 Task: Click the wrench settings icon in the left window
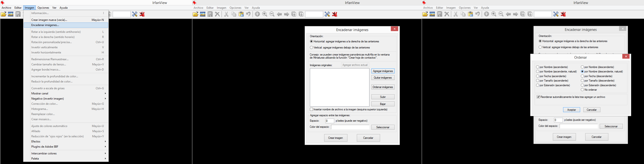click(x=135, y=14)
